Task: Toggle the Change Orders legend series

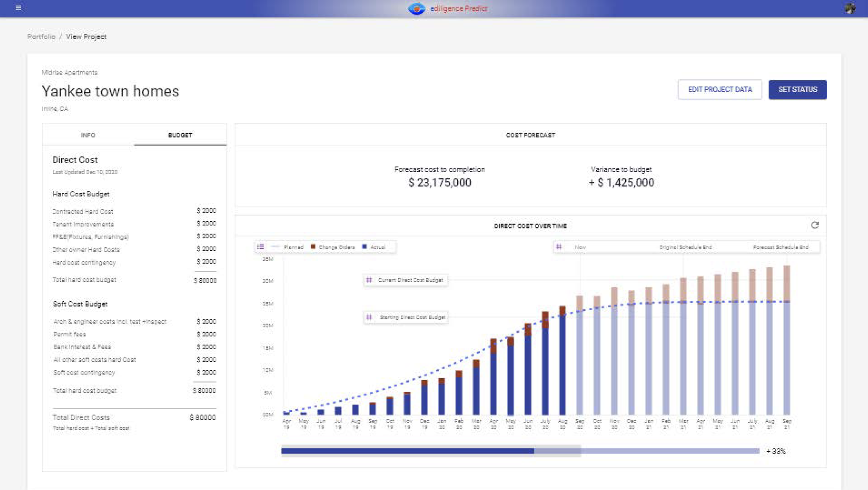Action: (336, 247)
